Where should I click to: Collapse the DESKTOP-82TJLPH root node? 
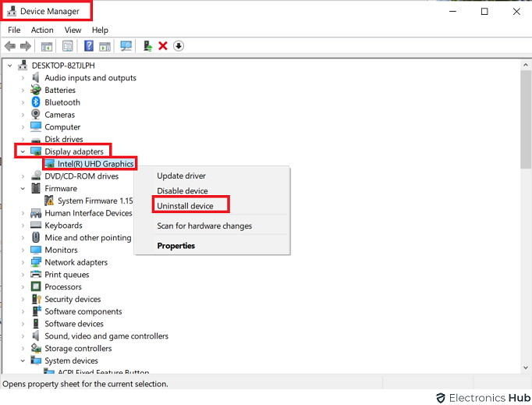[x=10, y=66]
